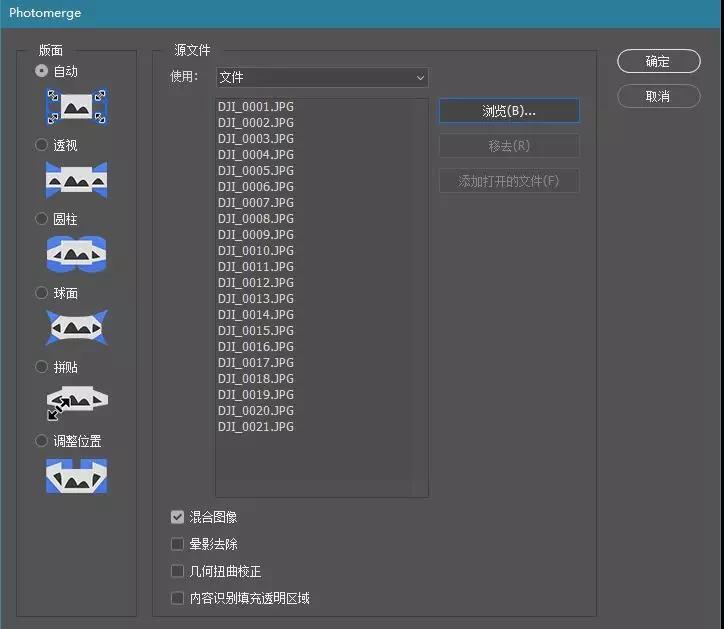Select DJI_0009.JPG in the file list

[256, 235]
